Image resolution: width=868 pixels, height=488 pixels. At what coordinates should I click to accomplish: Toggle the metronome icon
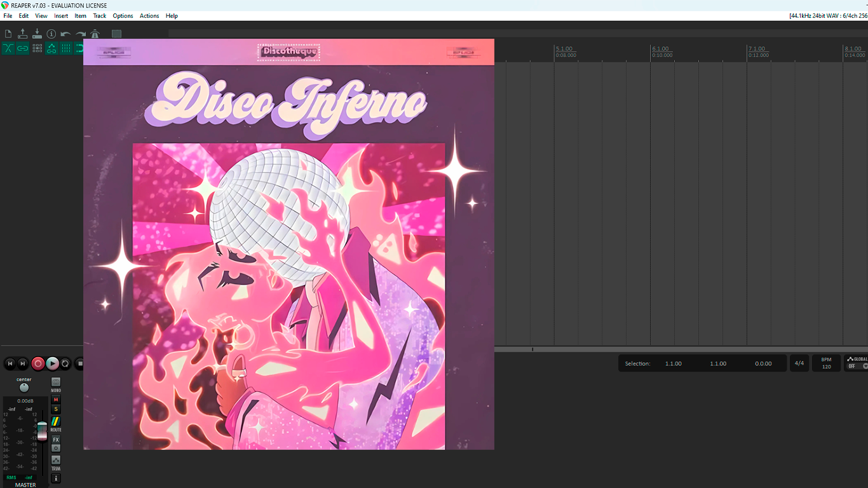(x=95, y=34)
